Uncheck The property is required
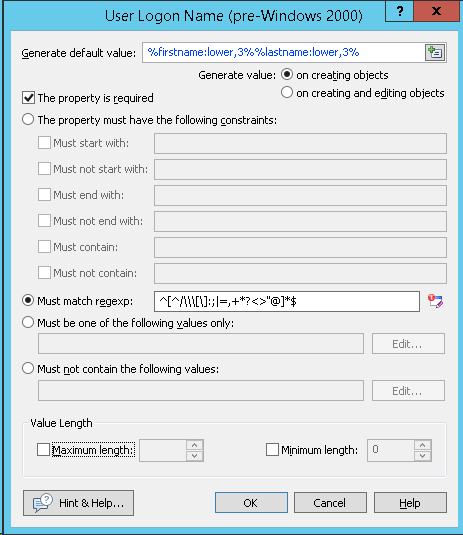Image resolution: width=463 pixels, height=535 pixels. pos(29,98)
